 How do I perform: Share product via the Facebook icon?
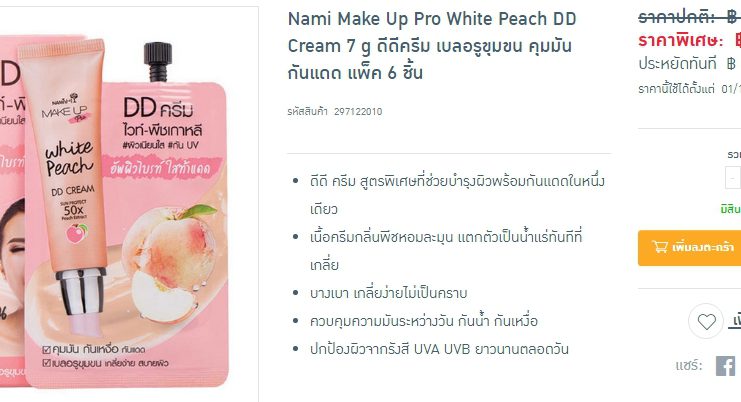(x=726, y=366)
